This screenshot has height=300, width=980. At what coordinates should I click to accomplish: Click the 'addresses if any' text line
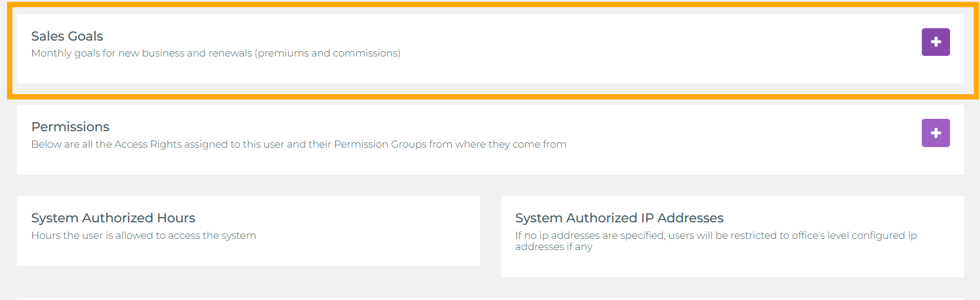tap(553, 247)
